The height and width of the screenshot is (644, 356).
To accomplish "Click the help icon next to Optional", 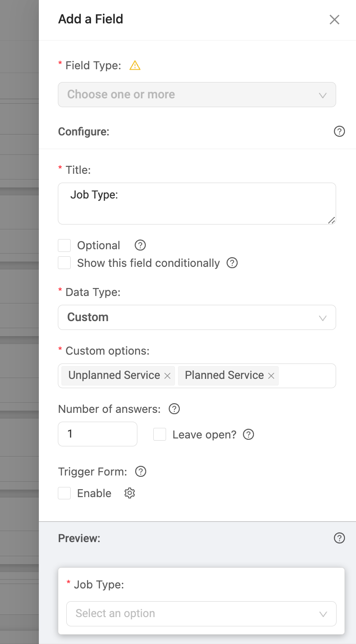I will tap(140, 245).
